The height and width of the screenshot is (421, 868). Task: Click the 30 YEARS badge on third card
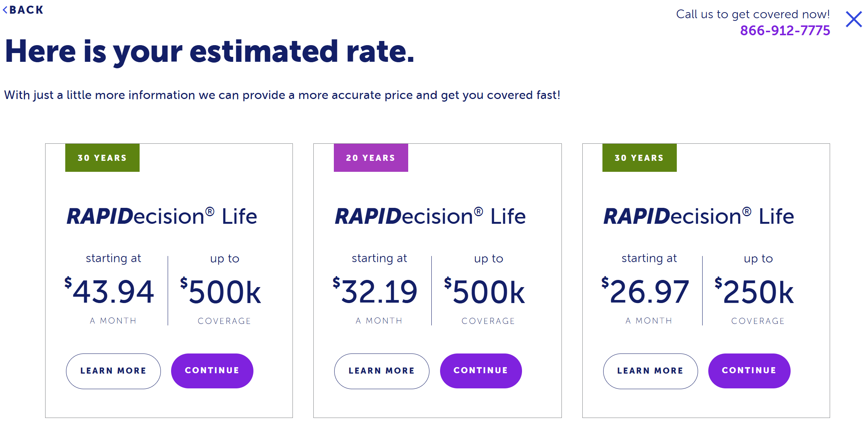click(639, 157)
